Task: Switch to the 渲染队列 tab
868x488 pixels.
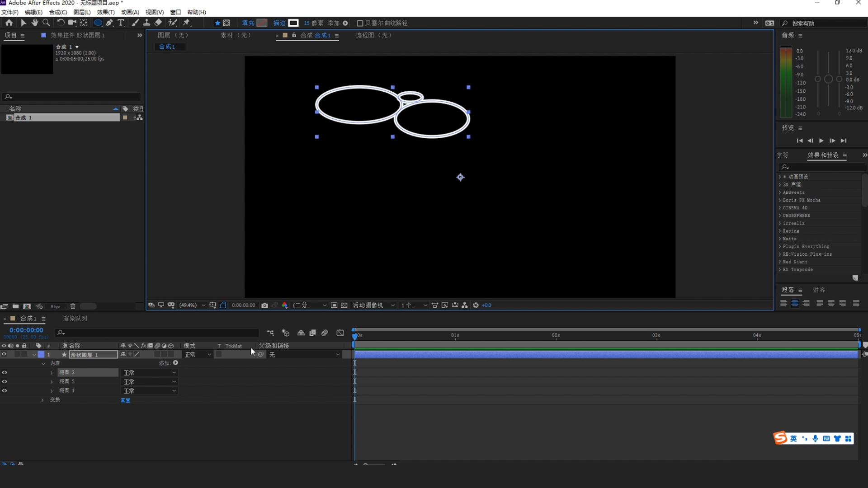Action: (75, 319)
